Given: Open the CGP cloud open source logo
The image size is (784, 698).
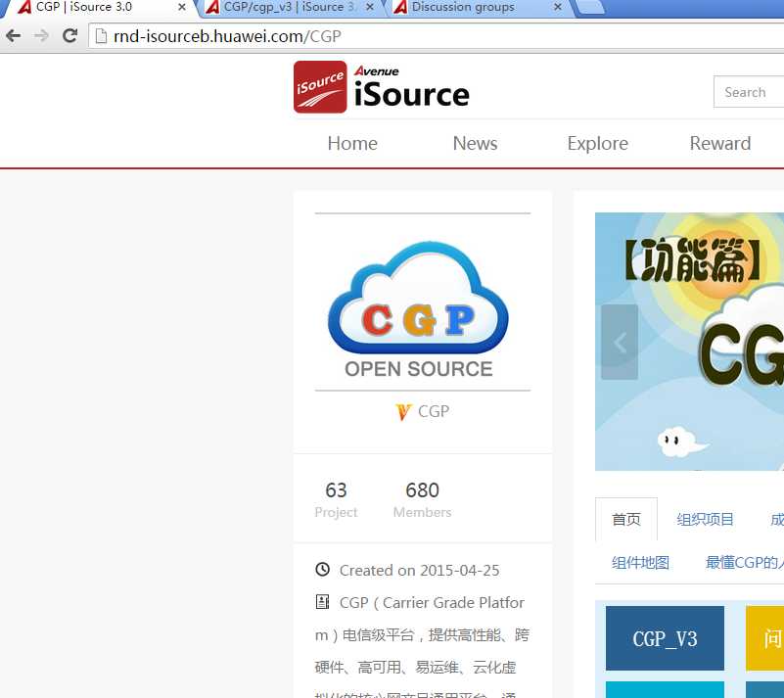Looking at the screenshot, I should click(419, 309).
